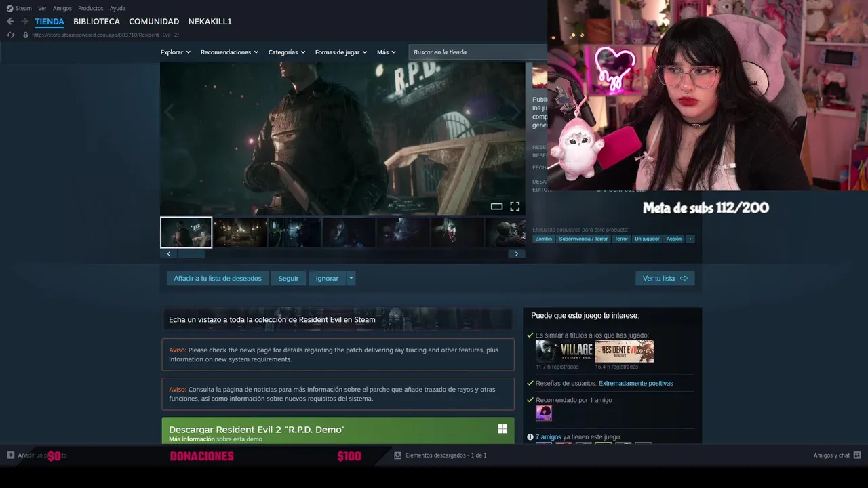Switch to the TIENDA tab
The height and width of the screenshot is (488, 868).
point(50,22)
